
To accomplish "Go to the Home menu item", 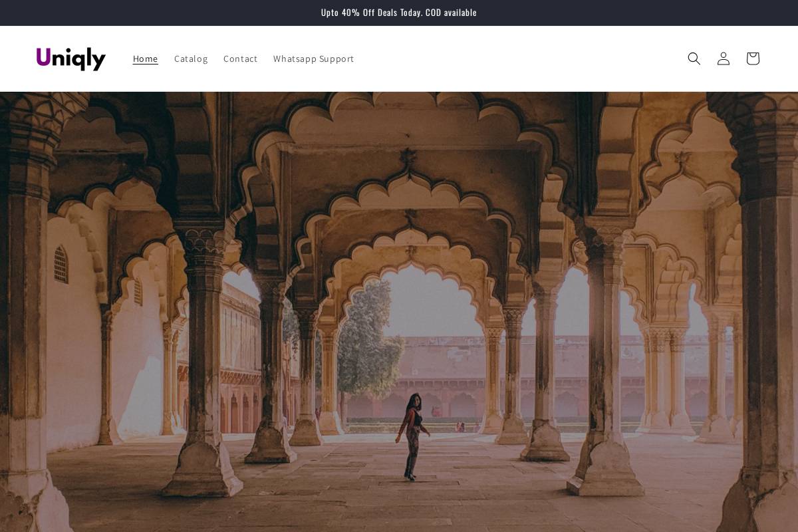I will [x=145, y=59].
